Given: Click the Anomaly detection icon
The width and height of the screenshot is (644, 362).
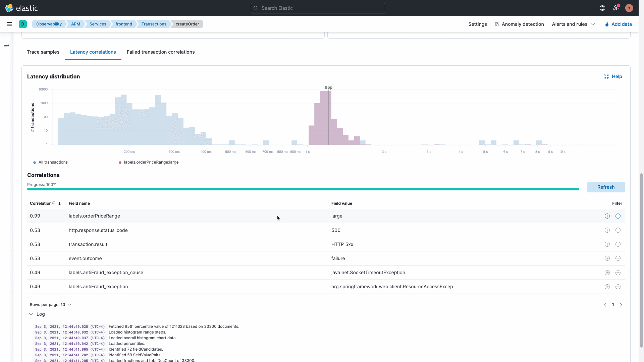Looking at the screenshot, I should pyautogui.click(x=496, y=24).
